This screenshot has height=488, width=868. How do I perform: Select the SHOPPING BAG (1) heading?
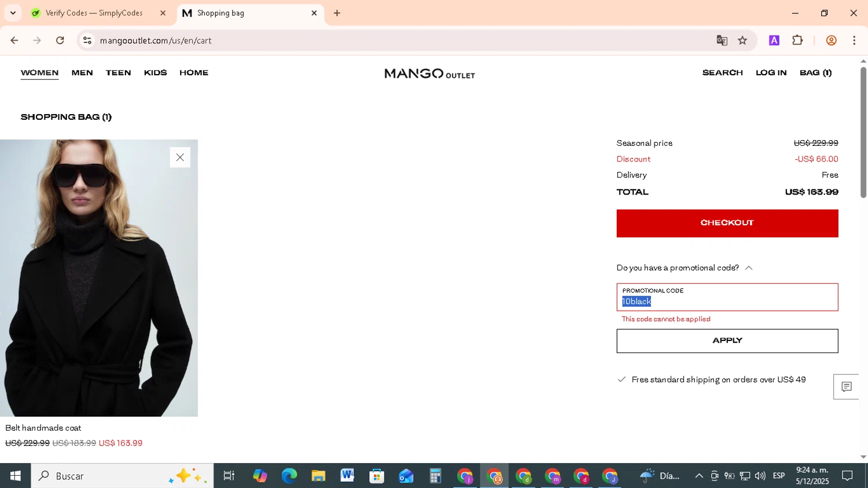click(x=66, y=117)
